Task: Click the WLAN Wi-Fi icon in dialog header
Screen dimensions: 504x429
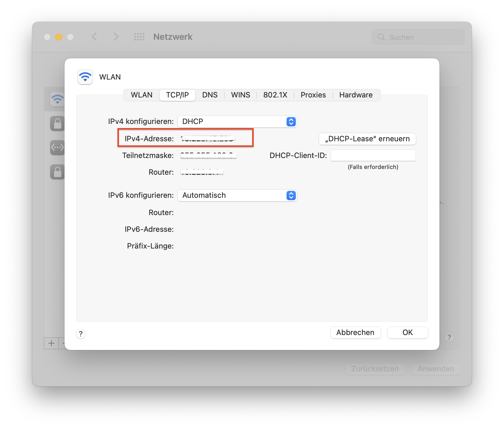Action: [x=85, y=77]
